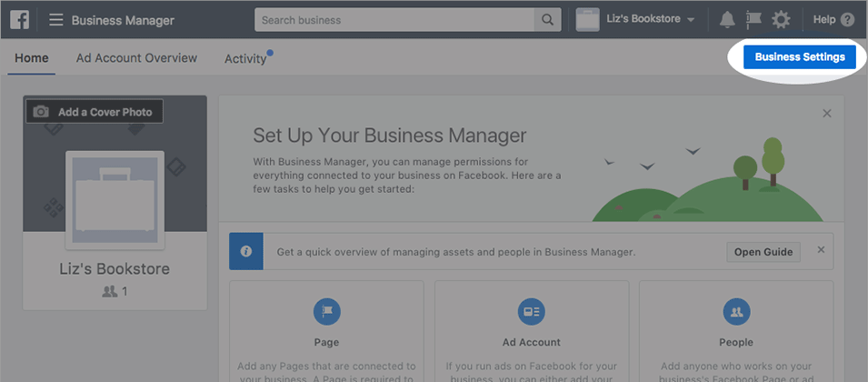Switch to the Ad Account Overview tab

[x=136, y=57]
